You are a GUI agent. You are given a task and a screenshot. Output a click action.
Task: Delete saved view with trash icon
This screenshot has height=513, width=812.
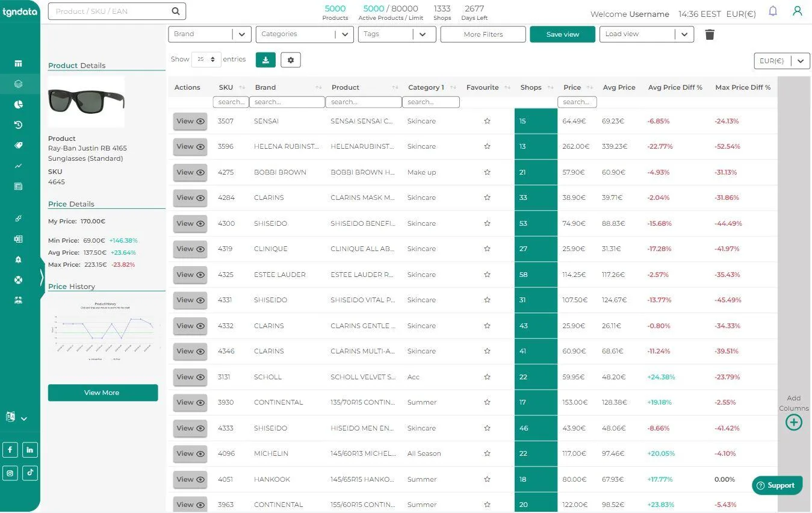710,34
